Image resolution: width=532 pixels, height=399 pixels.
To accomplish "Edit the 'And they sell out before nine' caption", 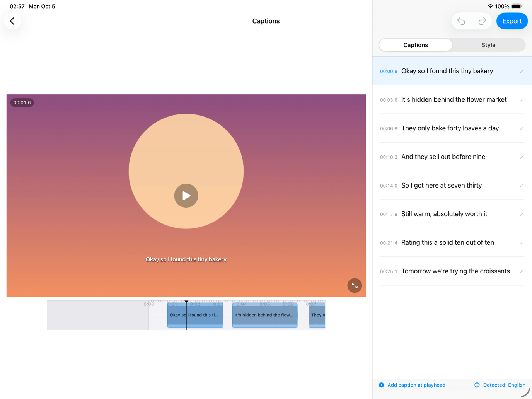I will 521,157.
